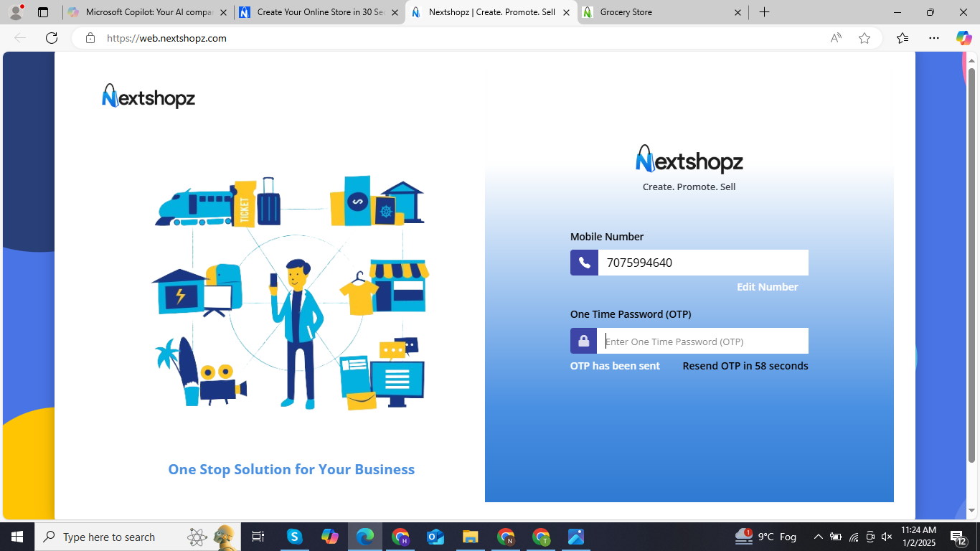Screen dimensions: 980x551
Task: Open the Copilot sidebar icon
Action: tap(963, 38)
